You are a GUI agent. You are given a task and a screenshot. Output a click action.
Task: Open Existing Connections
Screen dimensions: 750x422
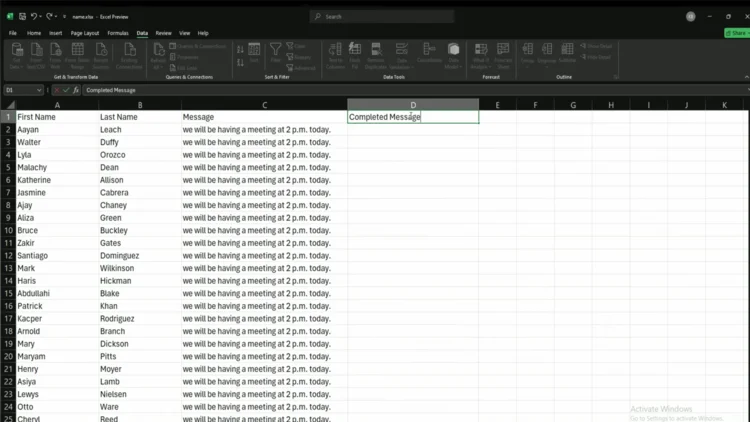click(x=129, y=56)
